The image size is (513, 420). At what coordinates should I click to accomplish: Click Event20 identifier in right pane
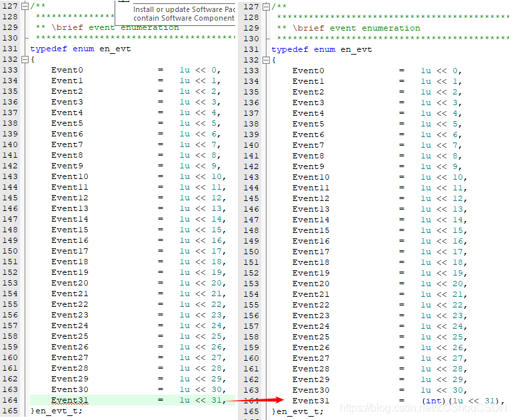[311, 284]
